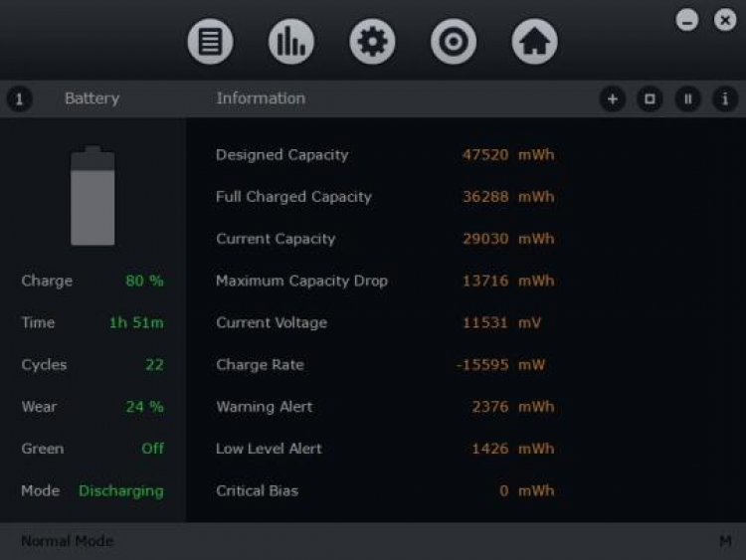
Task: Click the circular target icon in toolbar
Action: (454, 42)
